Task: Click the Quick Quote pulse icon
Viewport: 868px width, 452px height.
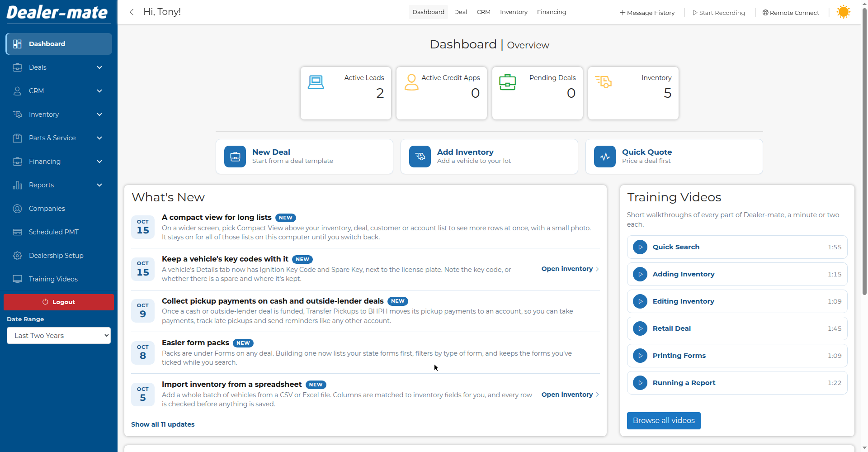Action: click(x=605, y=157)
